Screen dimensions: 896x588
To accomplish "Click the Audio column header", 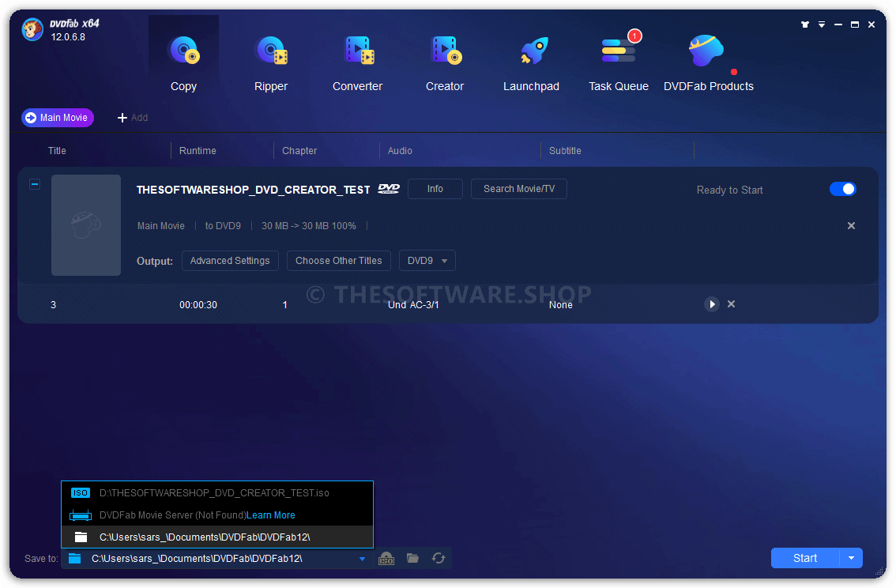I will pyautogui.click(x=400, y=151).
